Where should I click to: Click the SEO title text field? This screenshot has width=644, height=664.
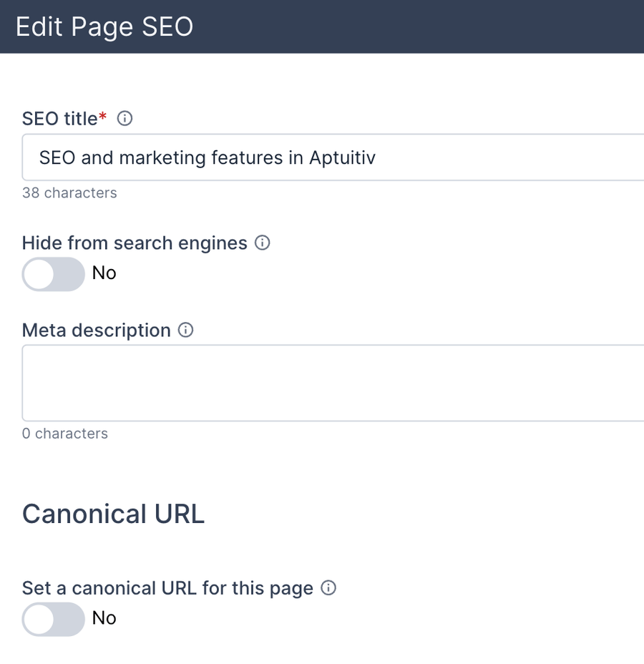286,157
